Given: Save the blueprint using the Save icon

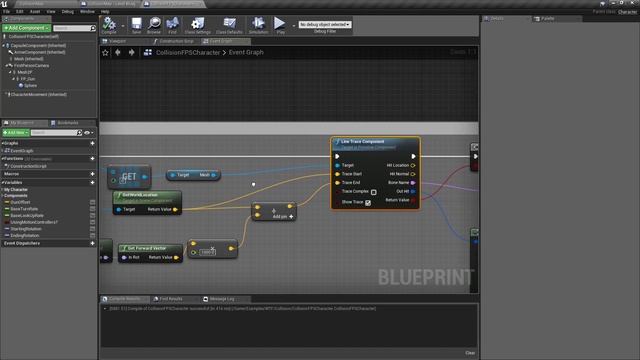Looking at the screenshot, I should point(136,25).
